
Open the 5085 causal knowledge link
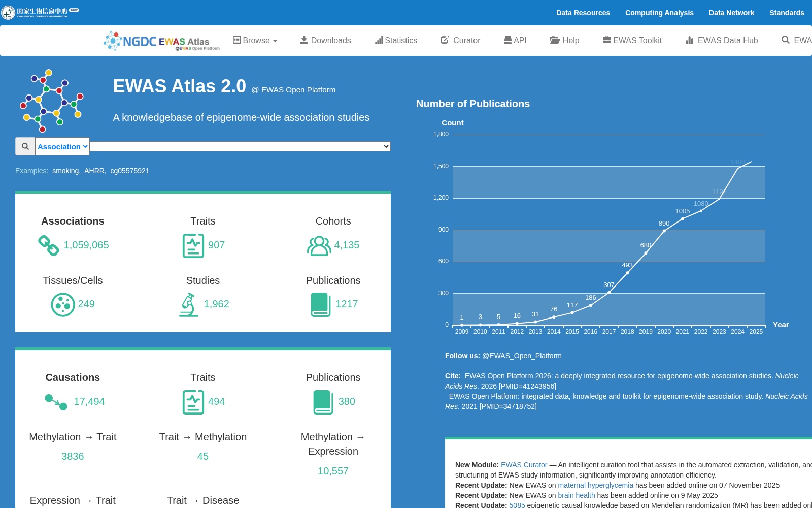pyautogui.click(x=517, y=505)
